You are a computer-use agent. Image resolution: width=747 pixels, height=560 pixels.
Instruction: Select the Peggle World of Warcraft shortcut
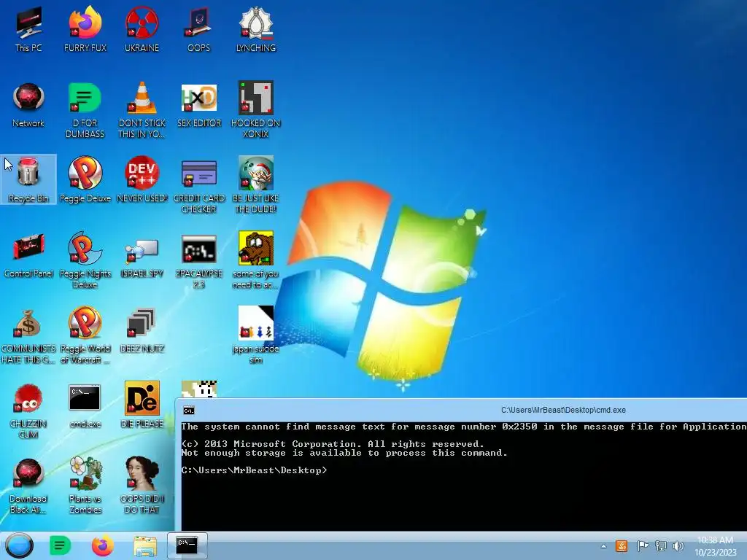85,335
